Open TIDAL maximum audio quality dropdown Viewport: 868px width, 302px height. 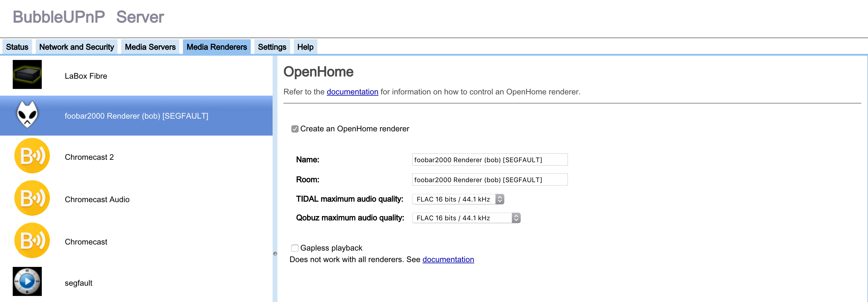click(458, 199)
